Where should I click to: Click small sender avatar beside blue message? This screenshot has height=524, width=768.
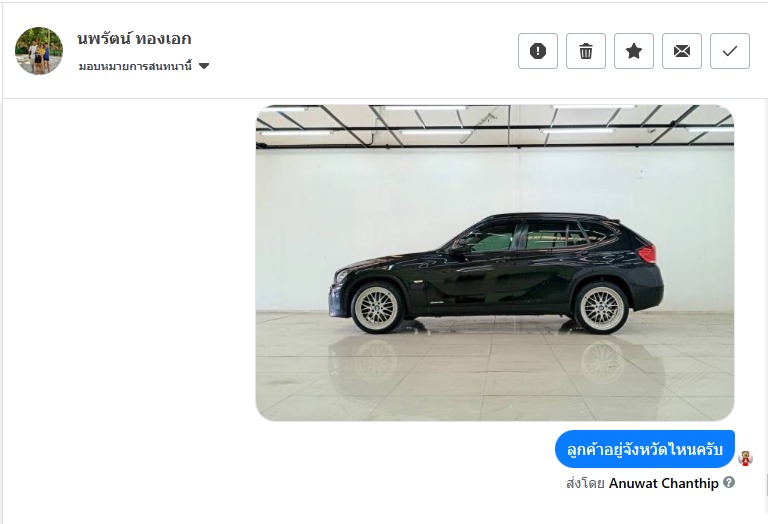(x=745, y=458)
